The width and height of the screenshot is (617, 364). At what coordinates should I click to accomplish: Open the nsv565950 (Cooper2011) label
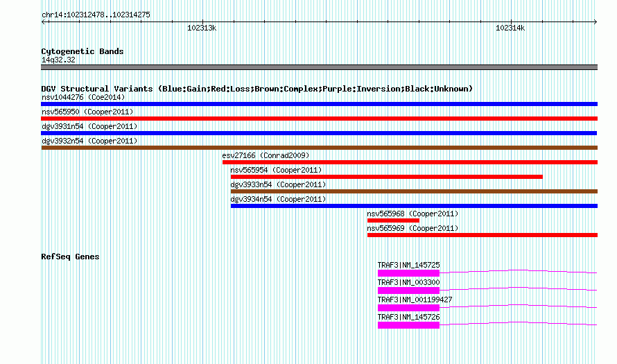87,112
